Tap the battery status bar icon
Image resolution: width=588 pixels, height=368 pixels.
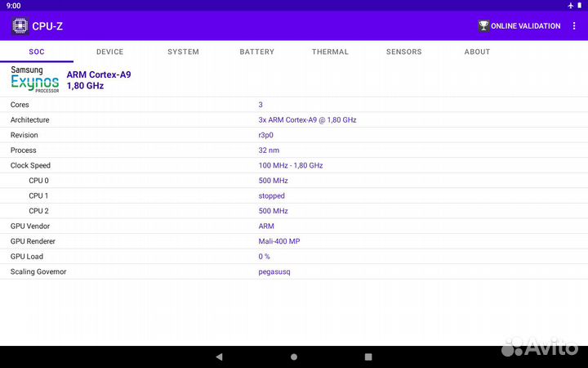pos(579,6)
